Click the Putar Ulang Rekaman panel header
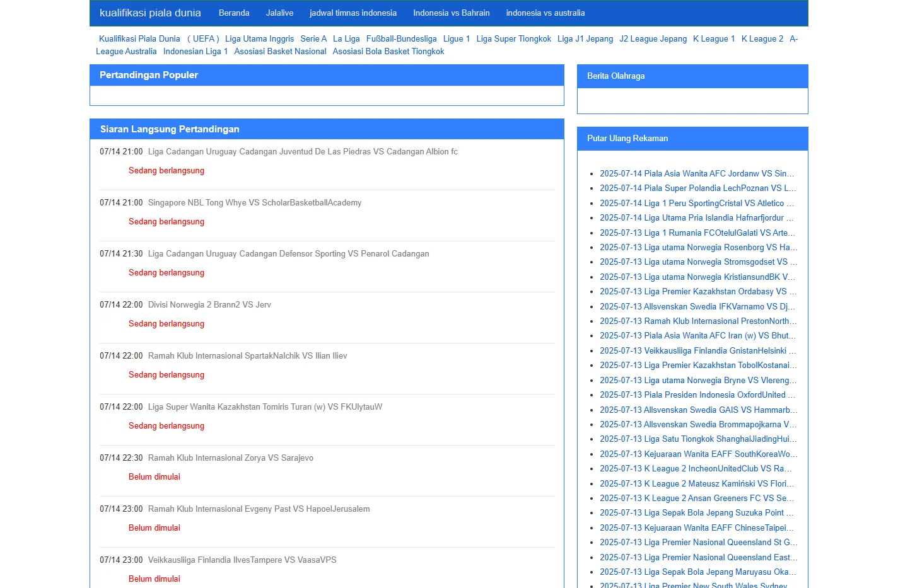The width and height of the screenshot is (898, 588). 692,139
